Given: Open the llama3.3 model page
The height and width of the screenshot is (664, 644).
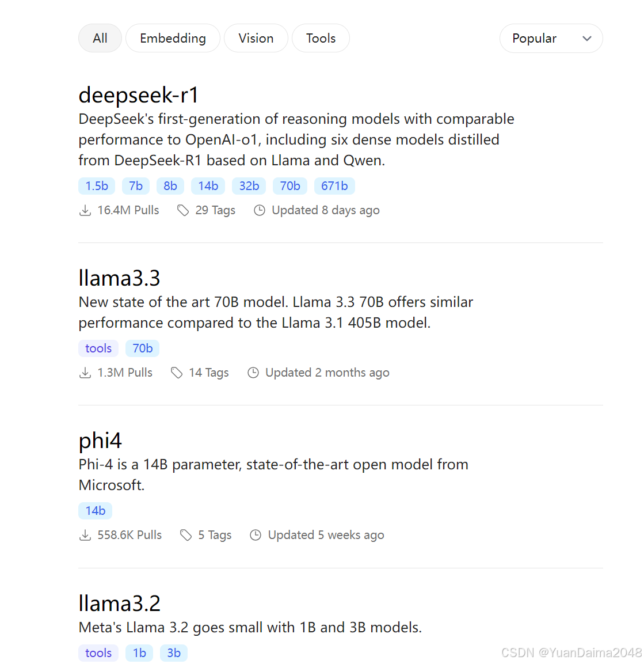Looking at the screenshot, I should click(x=119, y=278).
